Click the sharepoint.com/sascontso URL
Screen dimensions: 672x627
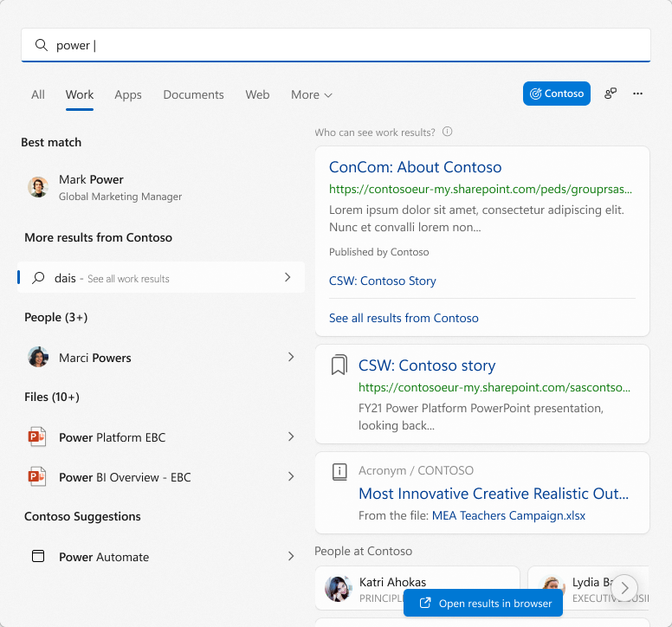tap(494, 387)
